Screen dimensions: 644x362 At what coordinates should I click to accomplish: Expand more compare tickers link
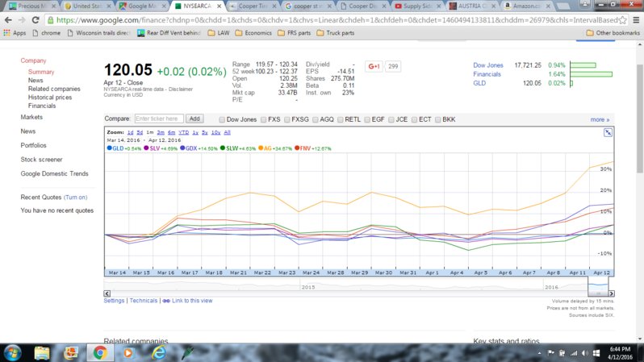coord(600,119)
